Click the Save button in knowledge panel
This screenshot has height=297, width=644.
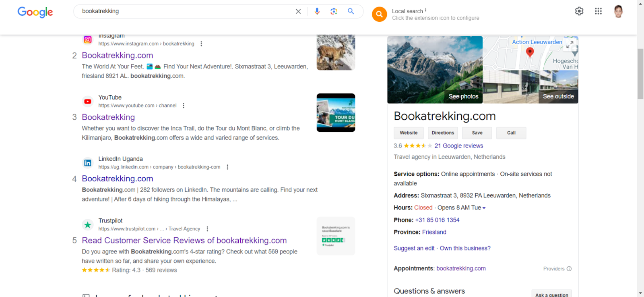477,133
